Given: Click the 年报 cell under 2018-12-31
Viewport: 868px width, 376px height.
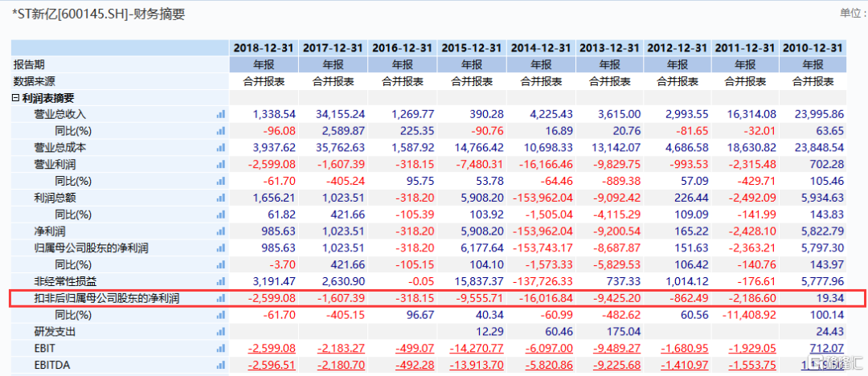Looking at the screenshot, I should 264,64.
